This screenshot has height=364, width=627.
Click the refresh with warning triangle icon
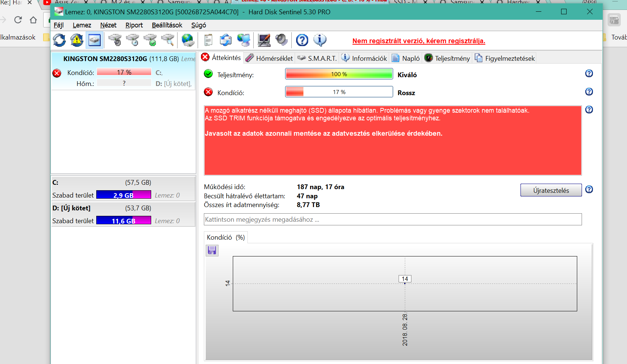[x=77, y=40]
